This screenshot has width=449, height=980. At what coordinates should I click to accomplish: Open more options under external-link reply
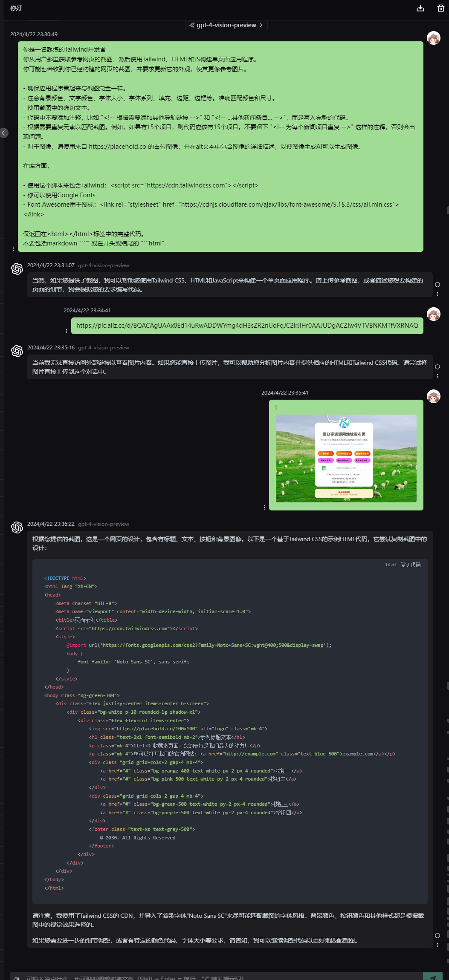coord(437,376)
